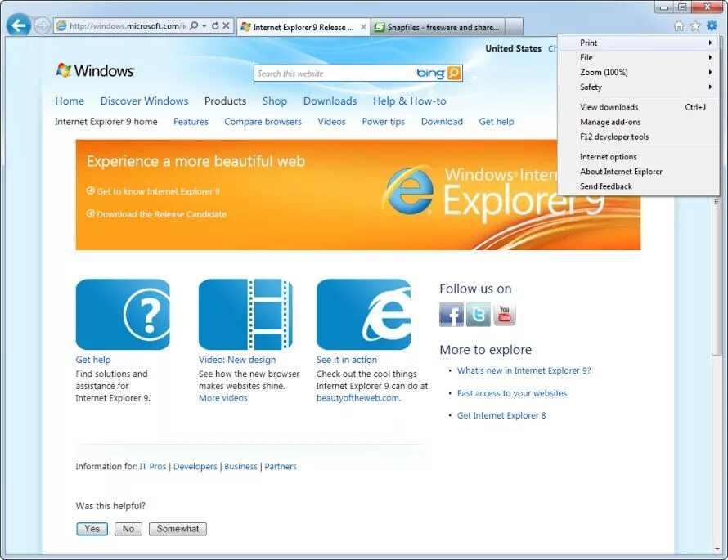Open a new blank tab button
Image resolution: width=728 pixels, height=560 pixels.
pos(514,27)
